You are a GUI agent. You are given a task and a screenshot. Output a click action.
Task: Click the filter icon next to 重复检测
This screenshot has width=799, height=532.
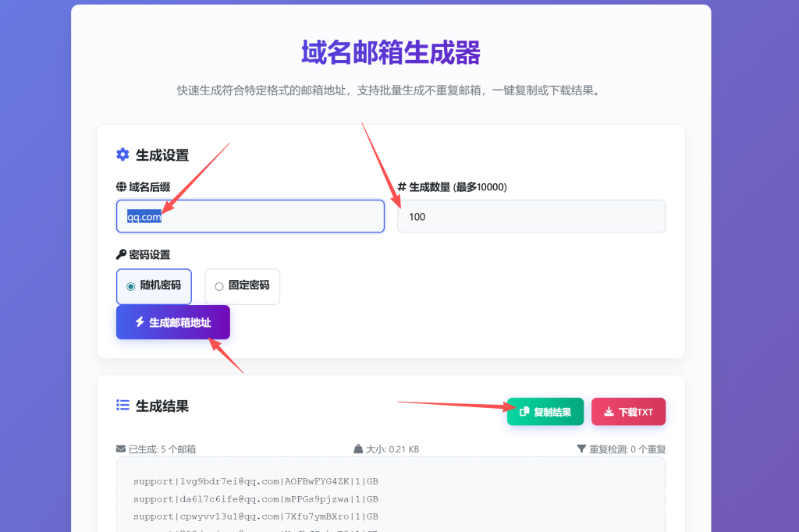[581, 449]
